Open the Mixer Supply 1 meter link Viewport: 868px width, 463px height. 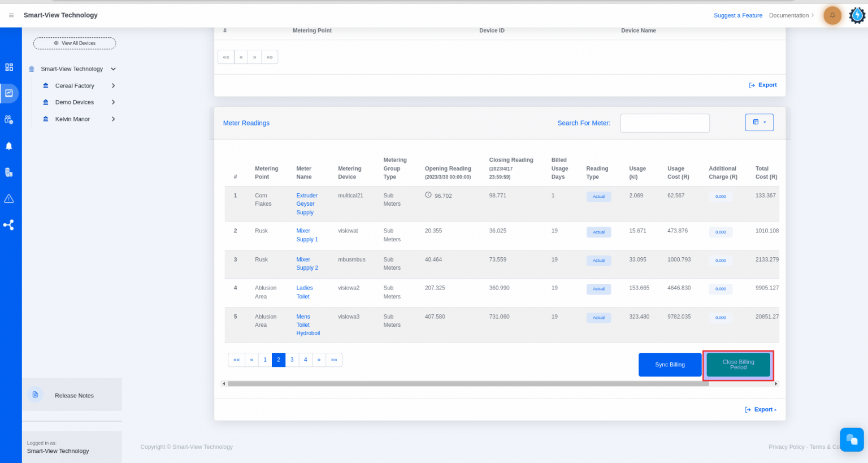pyautogui.click(x=307, y=235)
